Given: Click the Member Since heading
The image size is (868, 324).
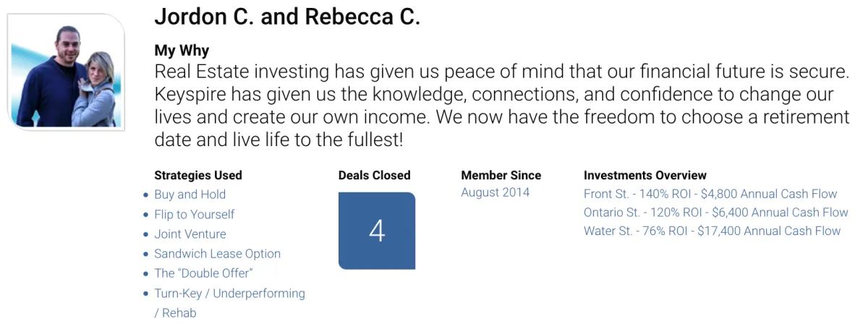Looking at the screenshot, I should click(501, 175).
